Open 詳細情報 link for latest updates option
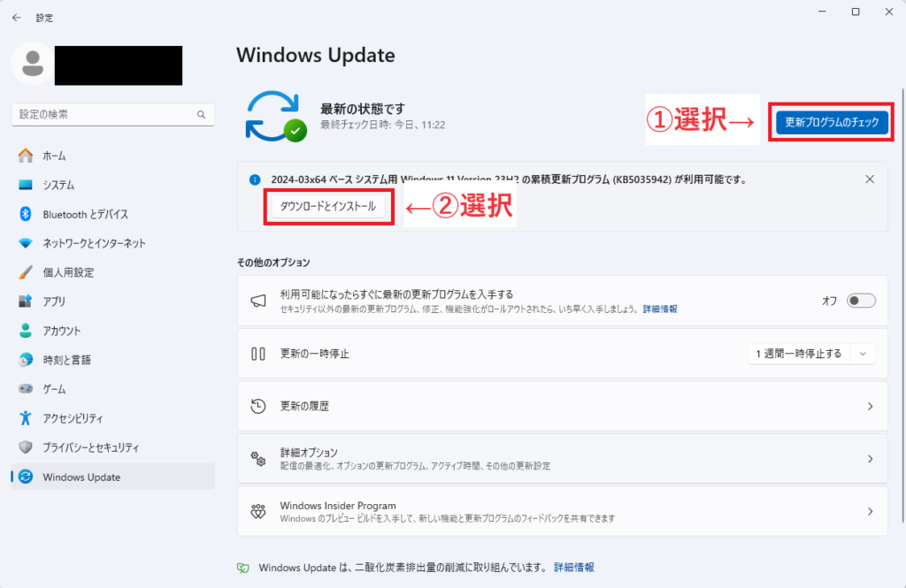The height and width of the screenshot is (588, 906). (x=660, y=309)
